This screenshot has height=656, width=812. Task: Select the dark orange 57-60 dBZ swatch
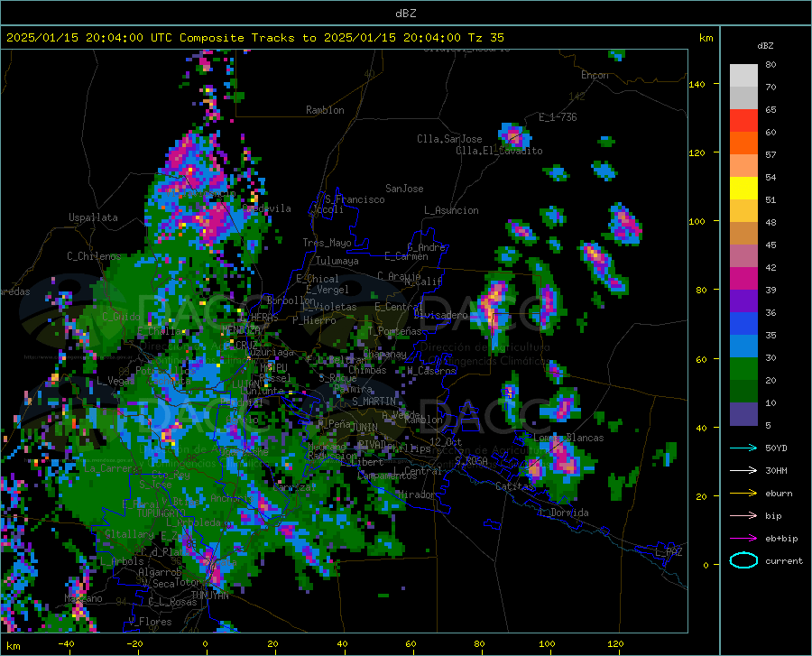[x=743, y=143]
